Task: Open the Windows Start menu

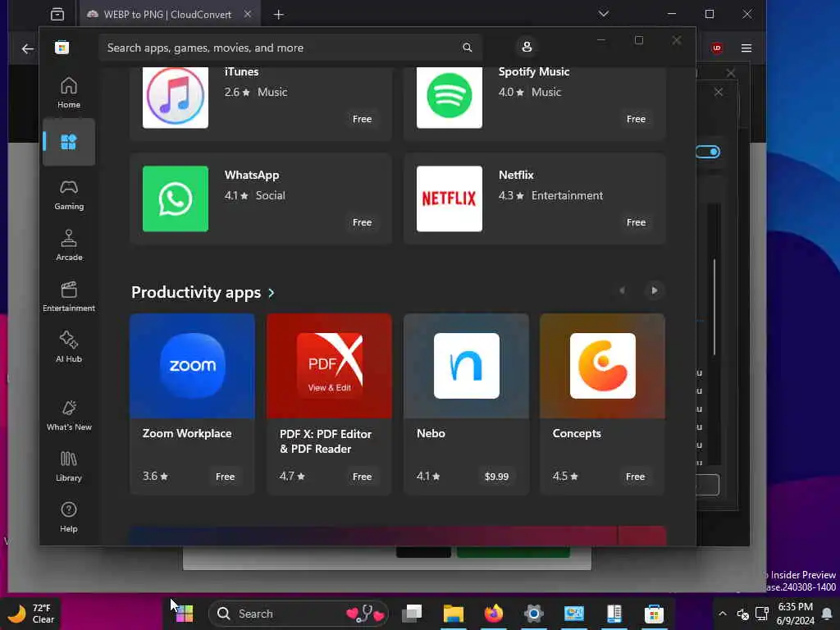Action: [185, 614]
